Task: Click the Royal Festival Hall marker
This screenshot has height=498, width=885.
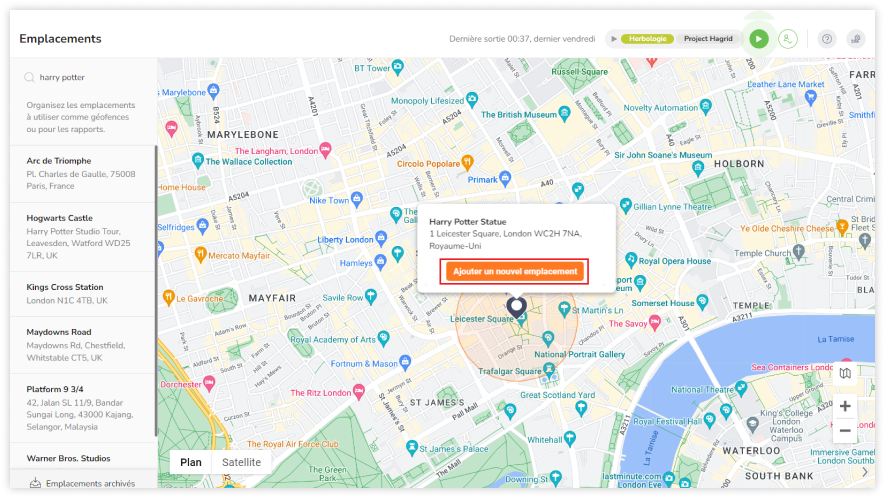Action: point(709,420)
